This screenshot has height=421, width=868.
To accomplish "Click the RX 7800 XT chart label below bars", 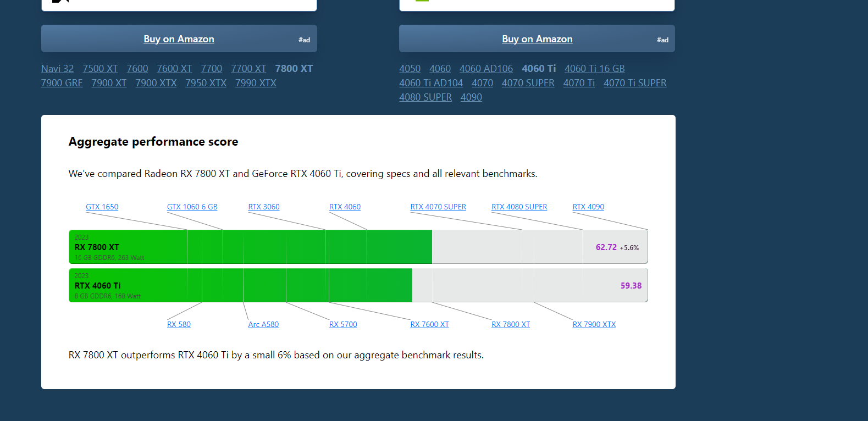I will click(x=511, y=324).
